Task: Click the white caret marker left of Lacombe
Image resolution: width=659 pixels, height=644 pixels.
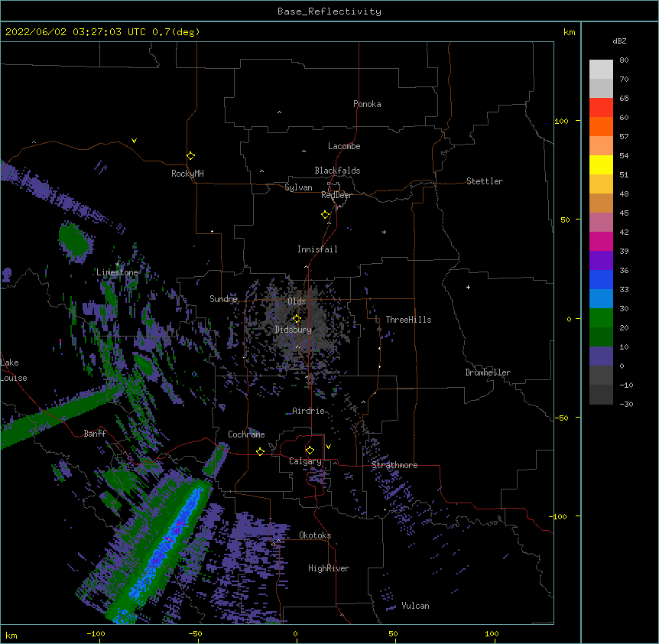Action: pyautogui.click(x=304, y=151)
